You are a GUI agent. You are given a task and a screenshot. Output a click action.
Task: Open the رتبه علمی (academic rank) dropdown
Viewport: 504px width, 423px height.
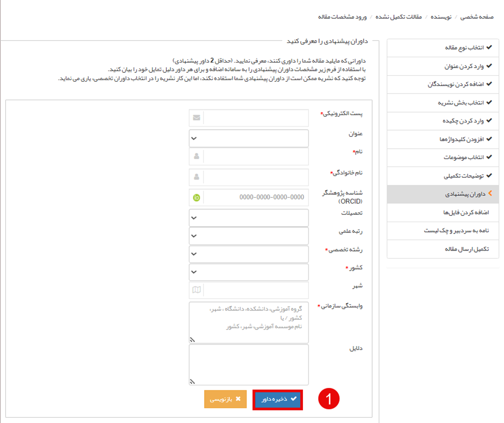[249, 236]
